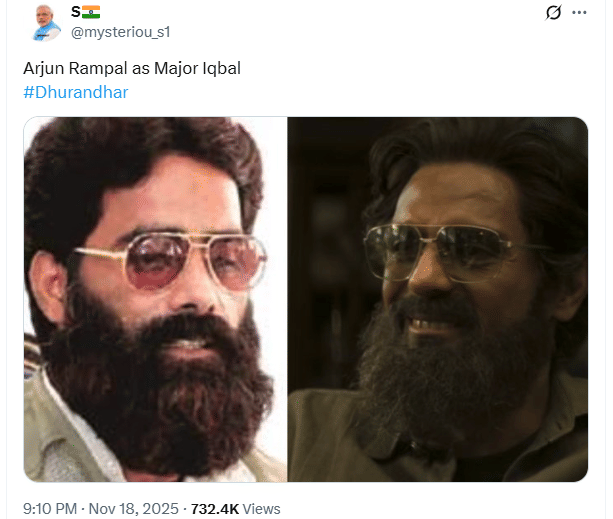Click the Indian flag emoji beside name
The width and height of the screenshot is (613, 519).
(91, 12)
